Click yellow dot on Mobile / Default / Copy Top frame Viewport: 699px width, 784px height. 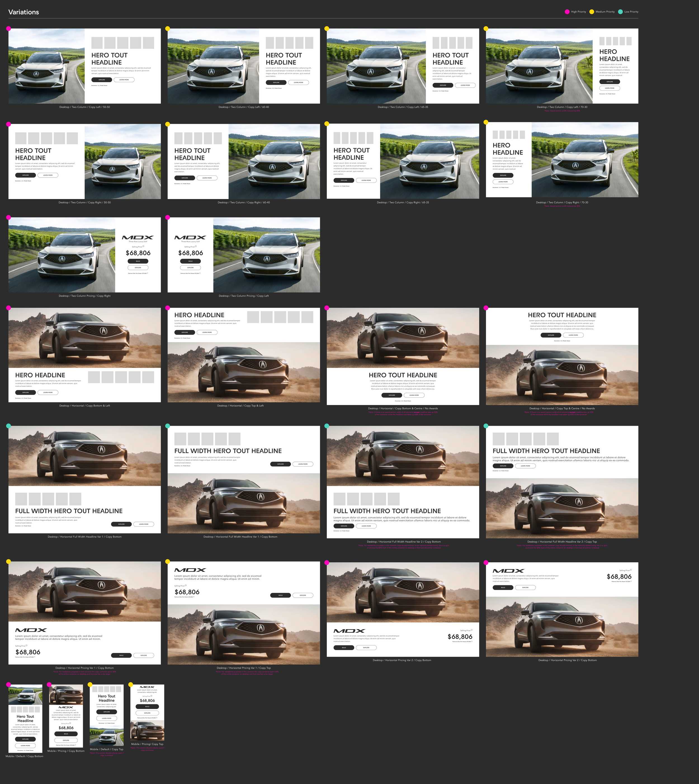[x=90, y=684]
